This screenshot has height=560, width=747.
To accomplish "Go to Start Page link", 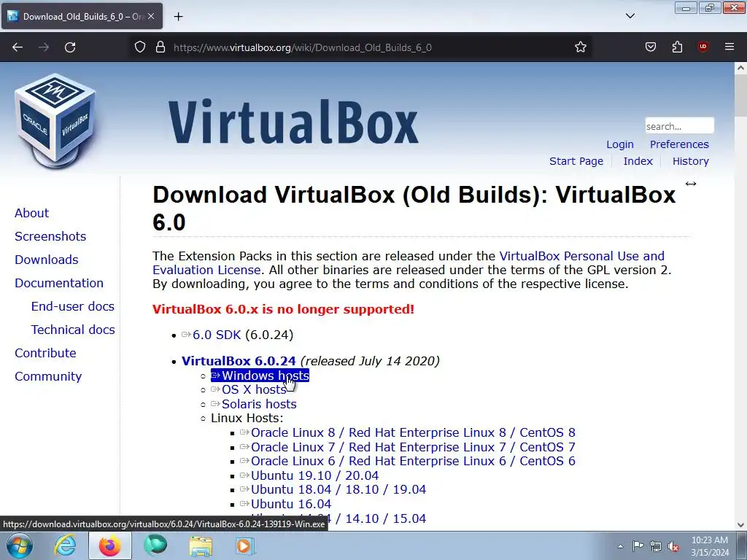I will tap(576, 161).
